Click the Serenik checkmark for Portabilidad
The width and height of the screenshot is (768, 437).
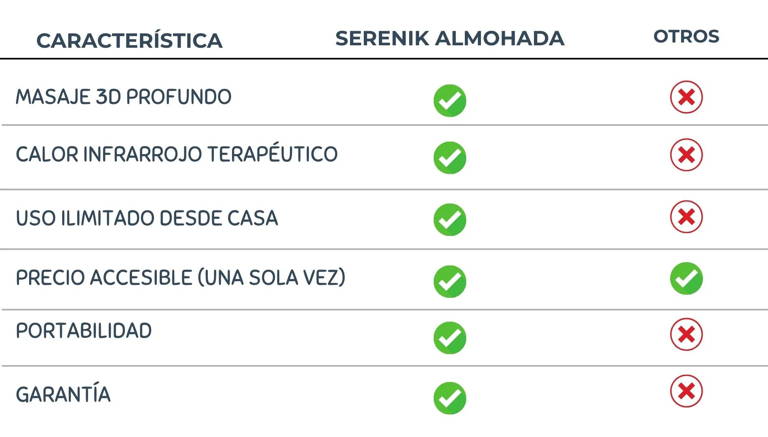click(x=450, y=337)
